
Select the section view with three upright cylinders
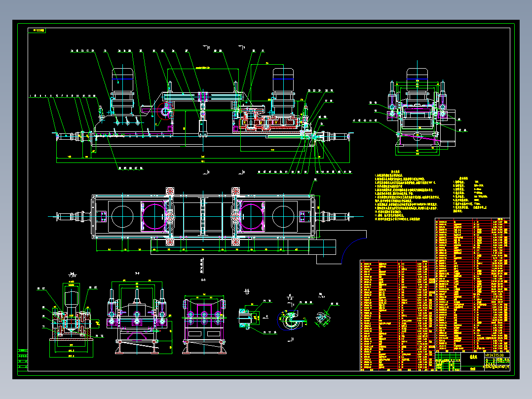point(137,318)
